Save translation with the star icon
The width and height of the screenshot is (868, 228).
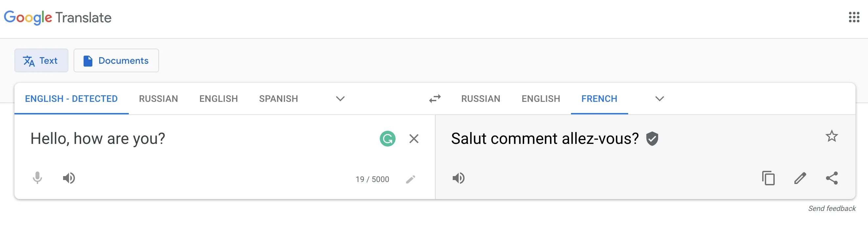pos(831,136)
